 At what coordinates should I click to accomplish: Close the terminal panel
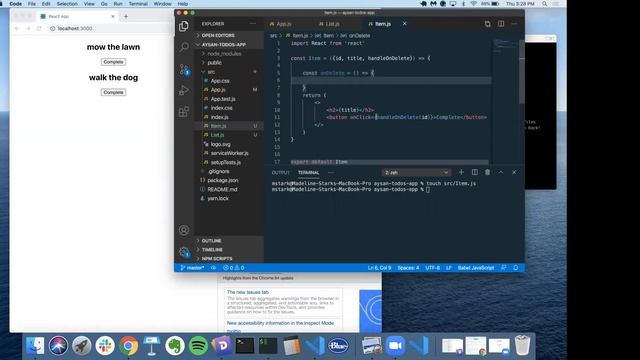514,172
